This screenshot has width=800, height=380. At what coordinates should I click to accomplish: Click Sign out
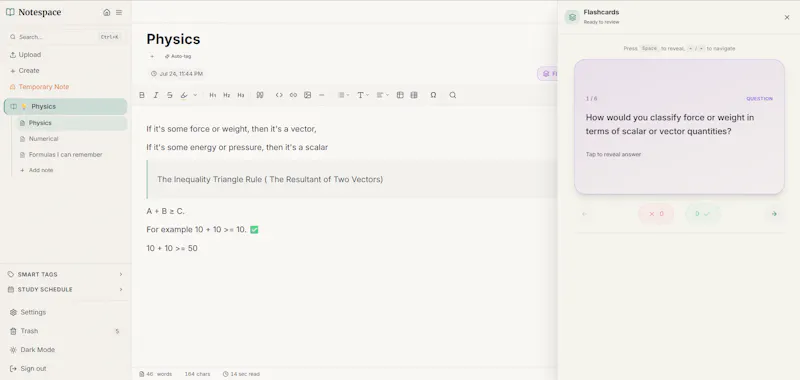click(x=28, y=368)
